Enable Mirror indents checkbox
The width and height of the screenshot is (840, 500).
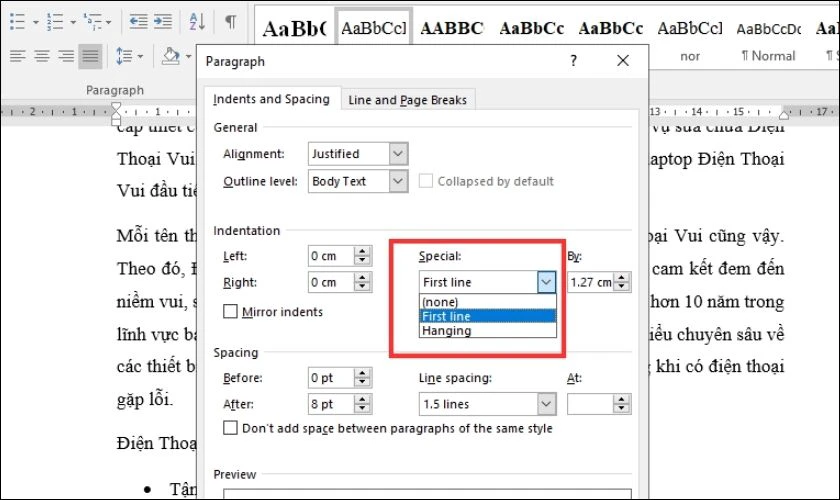(230, 311)
